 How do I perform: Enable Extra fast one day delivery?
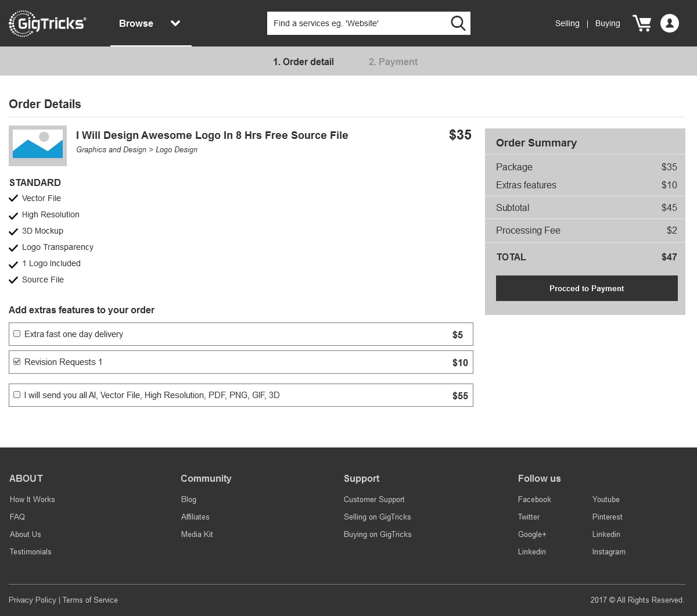pos(17,334)
